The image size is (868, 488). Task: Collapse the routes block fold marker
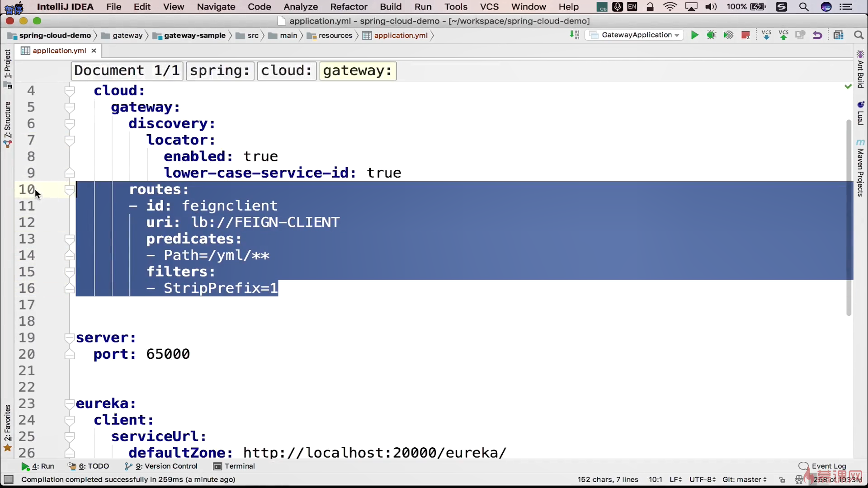(69, 190)
